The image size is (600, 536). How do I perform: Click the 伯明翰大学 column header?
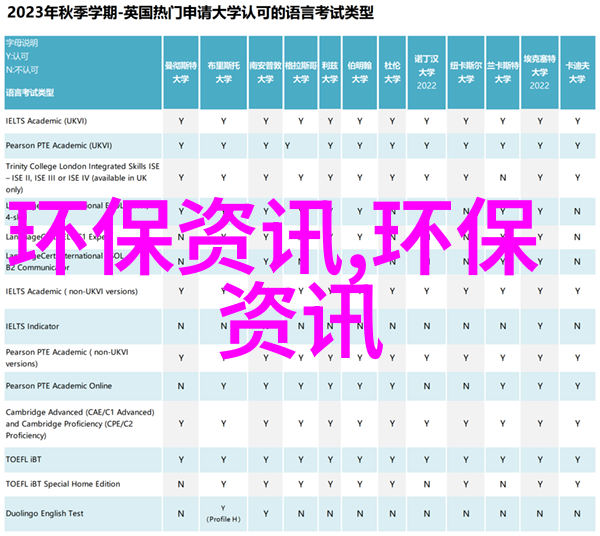point(360,72)
